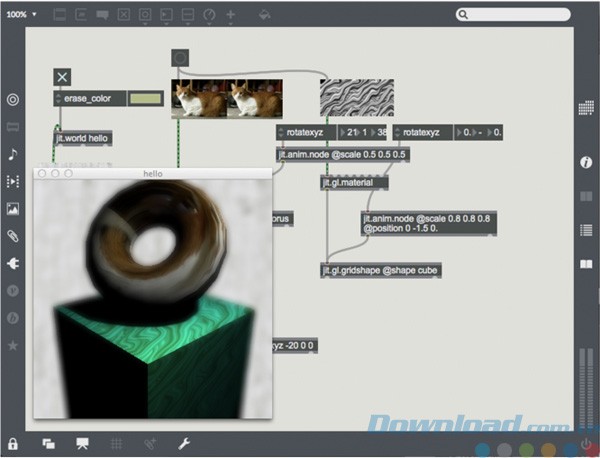Expand the first rotatexyz attribute menu
The height and width of the screenshot is (458, 600).
281,132
